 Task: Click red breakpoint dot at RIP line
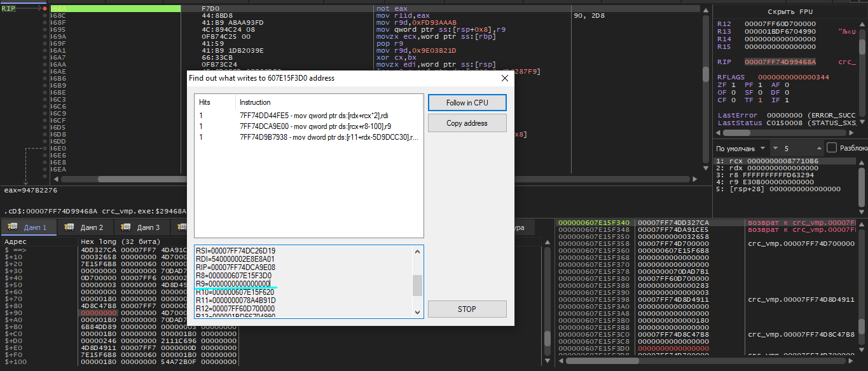pos(45,9)
